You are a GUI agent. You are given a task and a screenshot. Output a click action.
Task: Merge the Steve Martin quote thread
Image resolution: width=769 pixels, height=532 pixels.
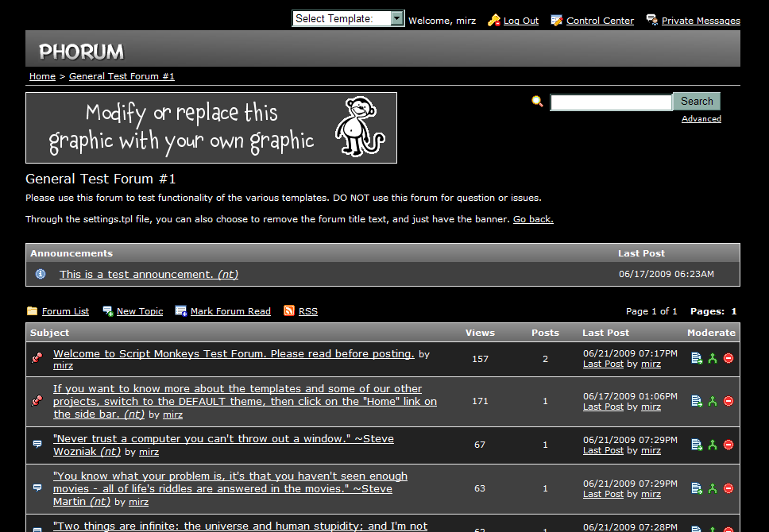coord(713,488)
